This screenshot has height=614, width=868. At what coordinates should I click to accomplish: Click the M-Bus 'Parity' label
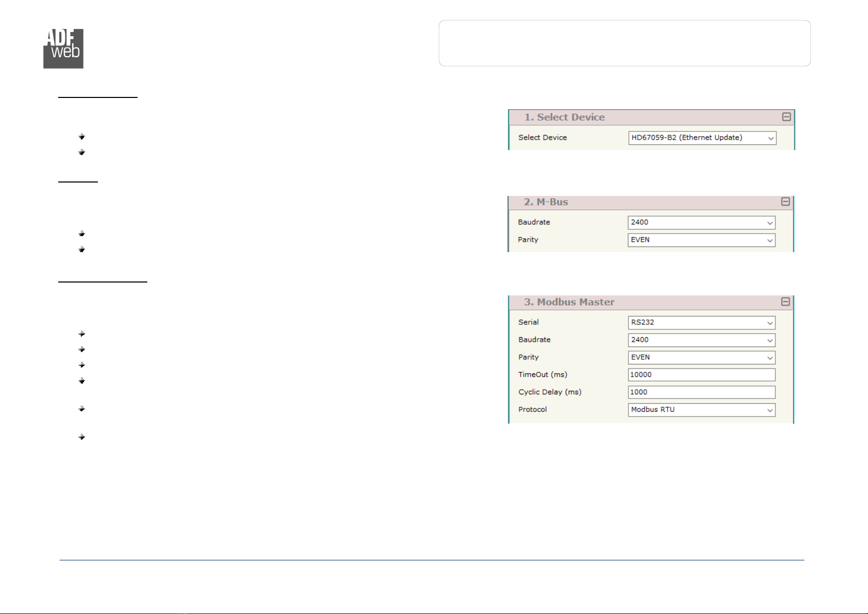[x=528, y=239]
